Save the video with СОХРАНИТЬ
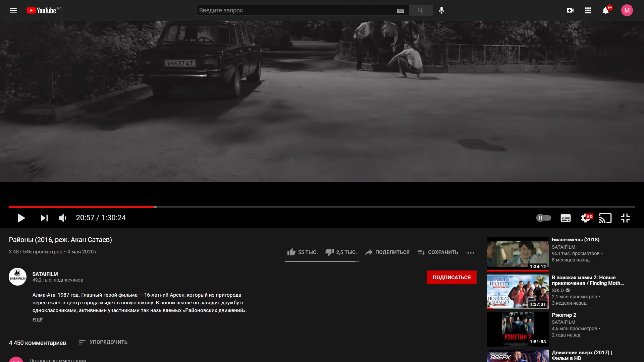Viewport: 644px width, 362px height. click(438, 252)
